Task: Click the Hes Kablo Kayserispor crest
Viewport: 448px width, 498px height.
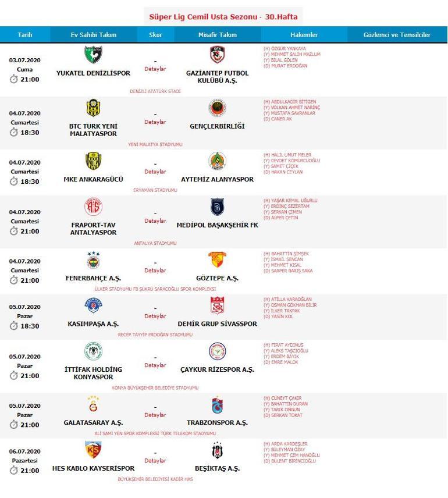Action: point(93,450)
